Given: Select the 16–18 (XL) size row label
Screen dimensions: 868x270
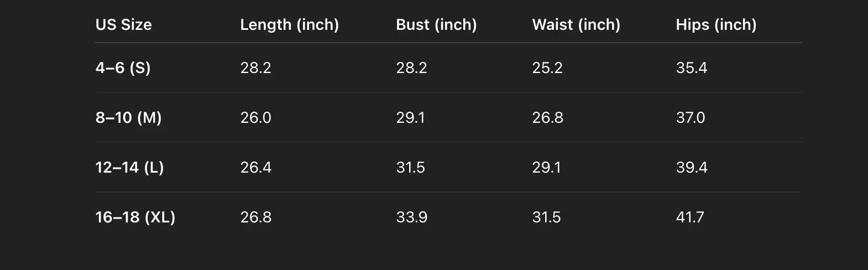Looking at the screenshot, I should [x=135, y=217].
